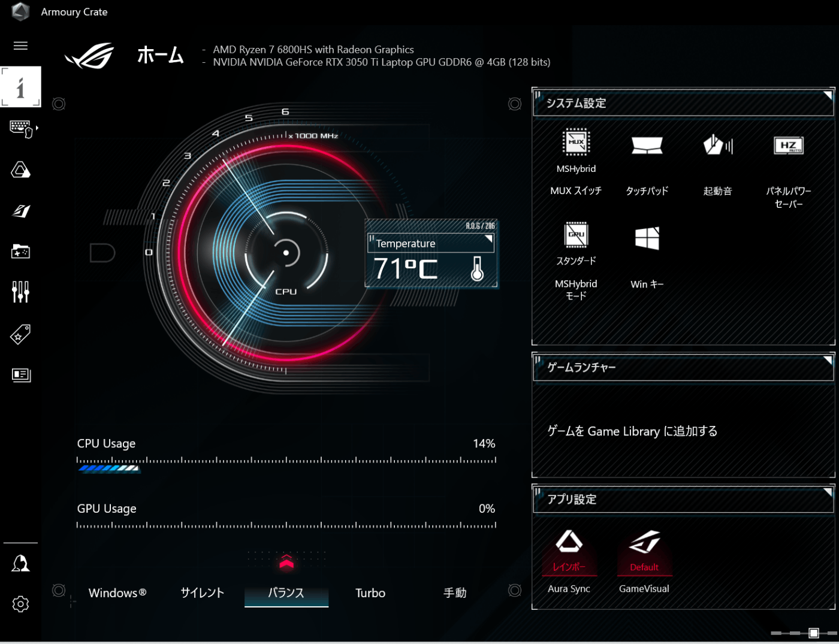Open GameVisual from the sidebar
This screenshot has width=839, height=644.
click(20, 211)
